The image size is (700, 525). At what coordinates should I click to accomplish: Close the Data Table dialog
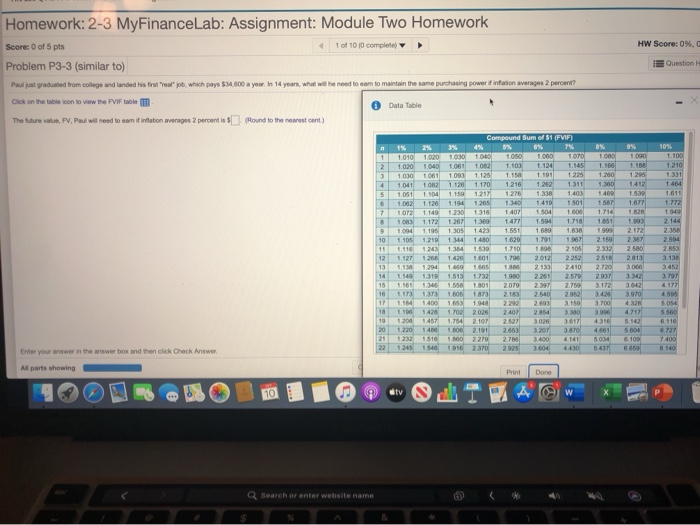[694, 100]
